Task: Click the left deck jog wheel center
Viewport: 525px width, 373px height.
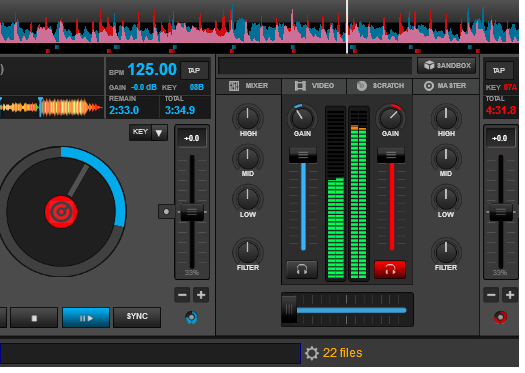Action: click(x=61, y=212)
